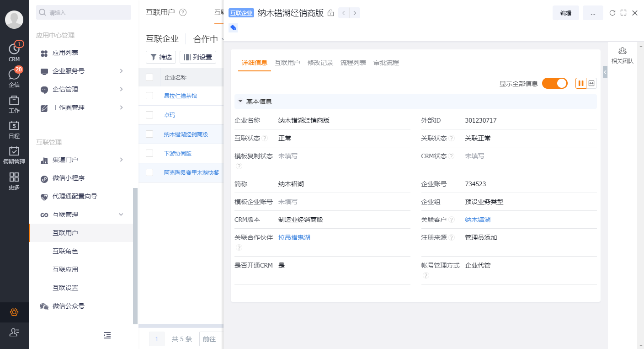Click the 请输入 search field
The image size is (644, 349).
click(84, 12)
